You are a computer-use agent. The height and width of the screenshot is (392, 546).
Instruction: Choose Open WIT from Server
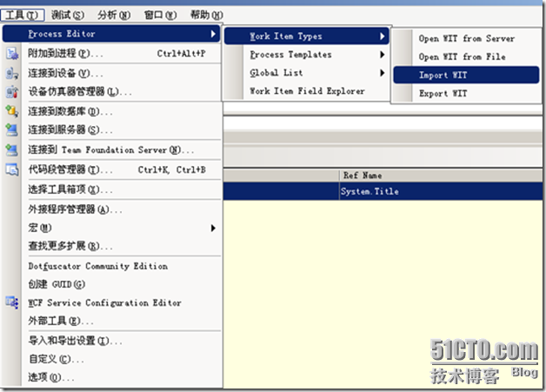coord(466,38)
